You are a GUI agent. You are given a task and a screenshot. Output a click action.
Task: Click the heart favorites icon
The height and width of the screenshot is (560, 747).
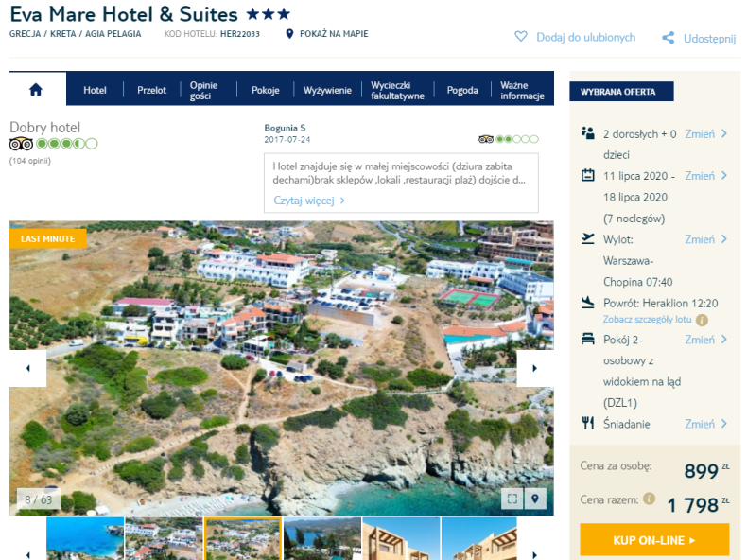click(x=521, y=37)
